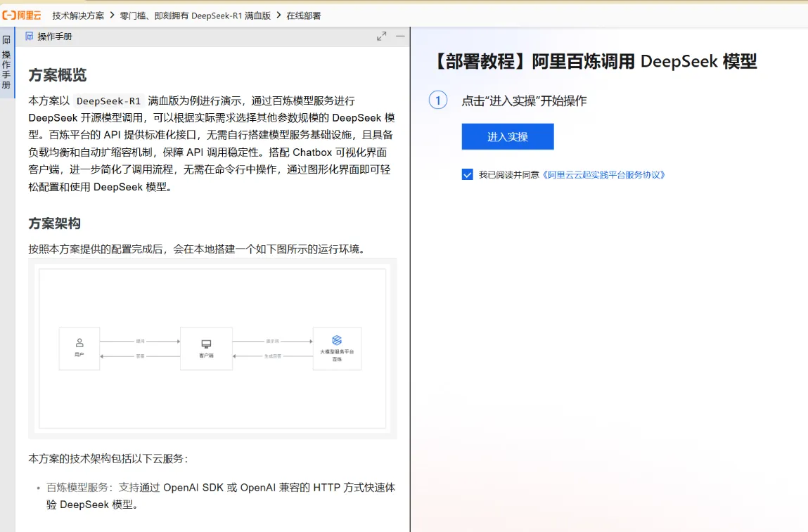Expand the 操作手册 panel to fullscreen
This screenshot has width=808, height=532.
381,36
